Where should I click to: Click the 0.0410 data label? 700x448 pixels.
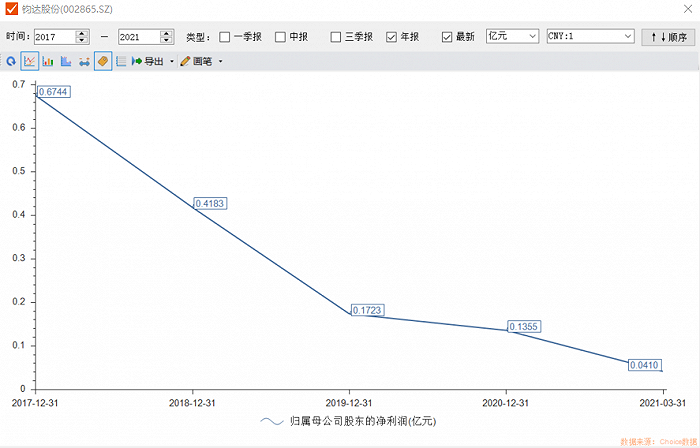pyautogui.click(x=644, y=365)
